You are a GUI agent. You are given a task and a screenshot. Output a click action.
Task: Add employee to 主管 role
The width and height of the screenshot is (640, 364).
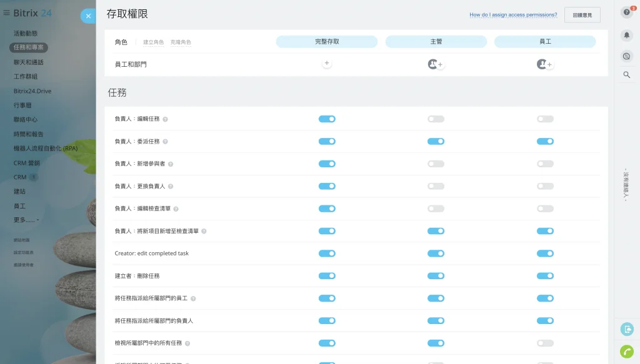440,64
